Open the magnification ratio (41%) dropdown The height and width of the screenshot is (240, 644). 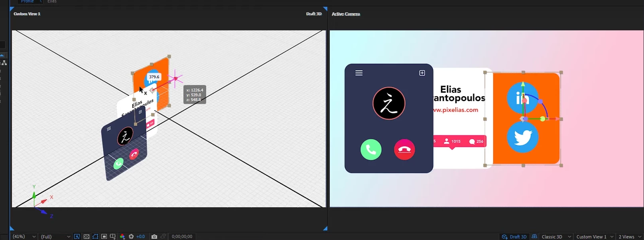tap(24, 236)
